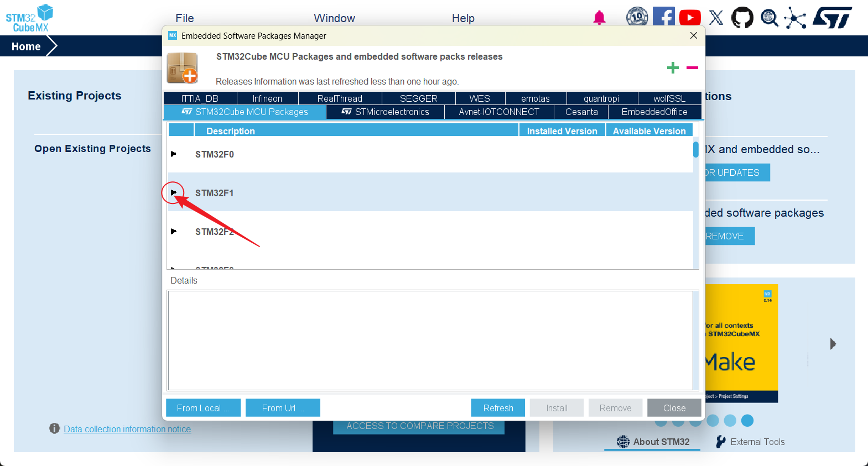The width and height of the screenshot is (868, 466).
Task: Open the Window menu
Action: (x=334, y=18)
